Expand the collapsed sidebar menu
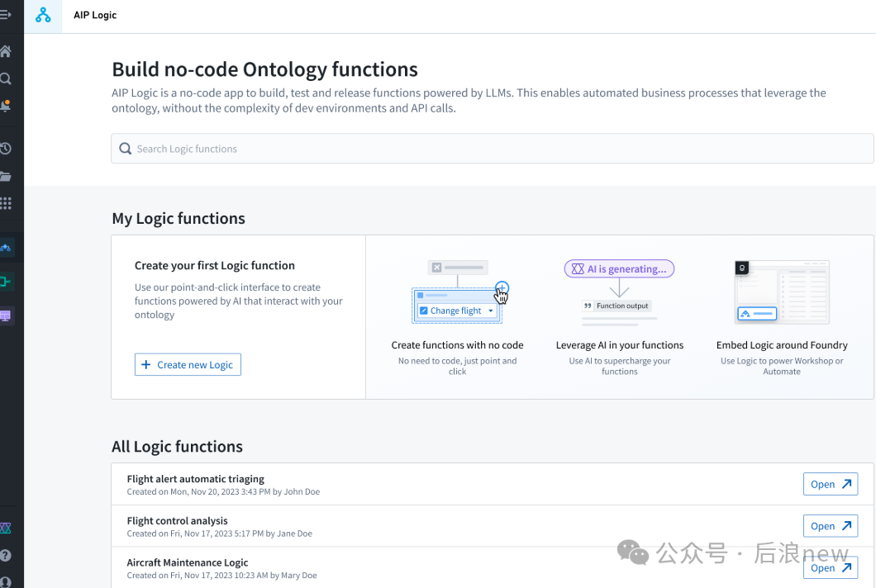 coord(6,14)
